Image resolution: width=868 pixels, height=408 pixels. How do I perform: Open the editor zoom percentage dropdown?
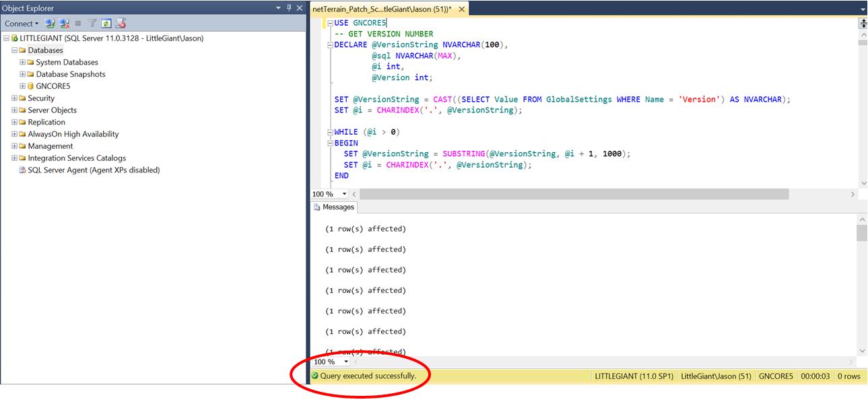pyautogui.click(x=345, y=194)
